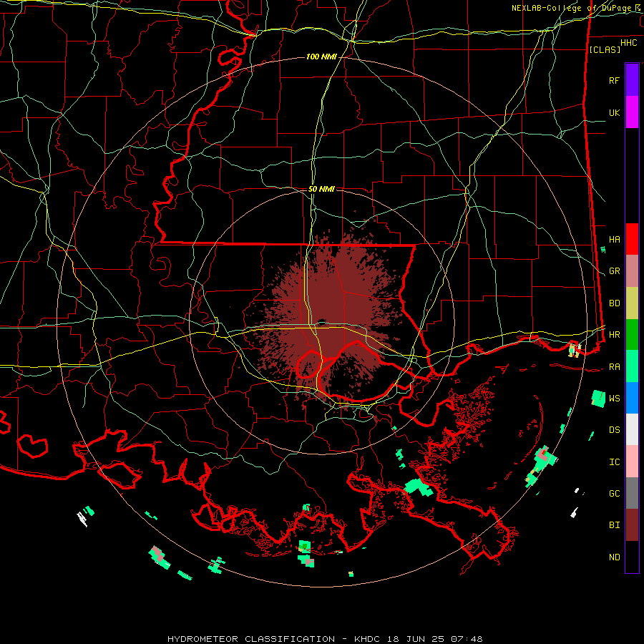Click the '50 NMI' range ring label
The width and height of the screenshot is (644, 644).
tap(321, 189)
